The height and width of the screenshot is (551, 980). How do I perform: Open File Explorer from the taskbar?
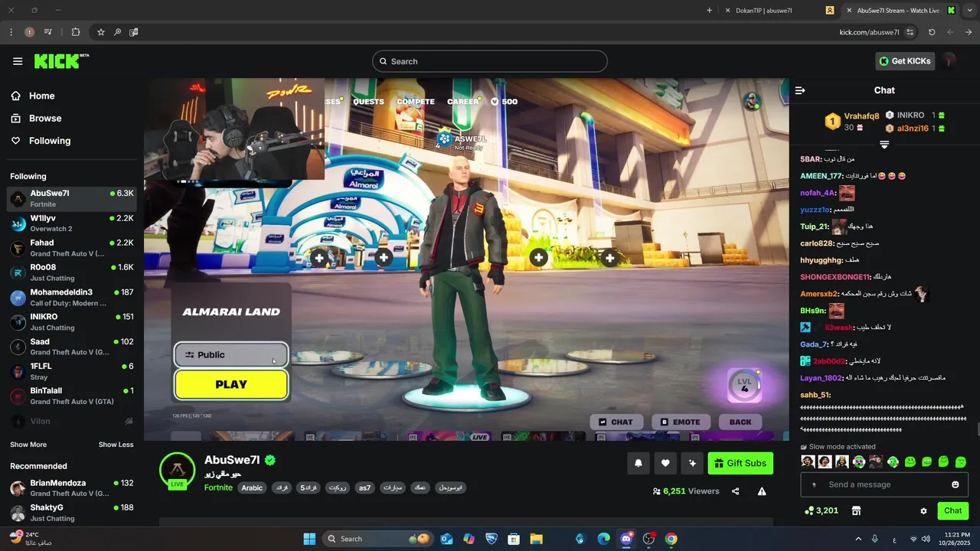pyautogui.click(x=536, y=539)
